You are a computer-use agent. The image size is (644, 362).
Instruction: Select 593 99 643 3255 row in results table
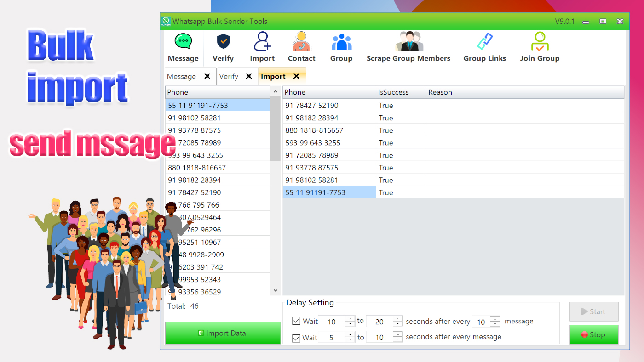point(454,142)
